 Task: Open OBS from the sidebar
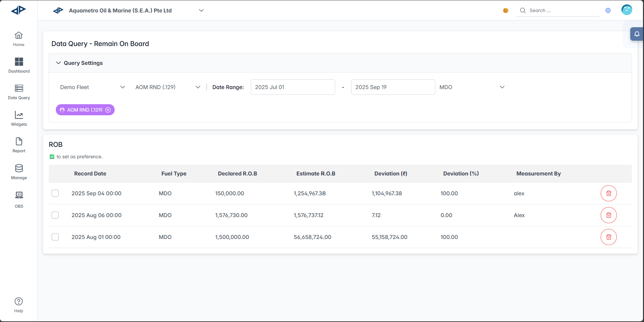click(x=19, y=195)
